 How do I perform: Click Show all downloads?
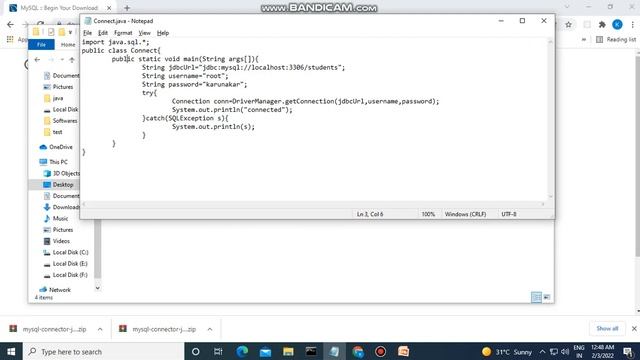pyautogui.click(x=607, y=329)
